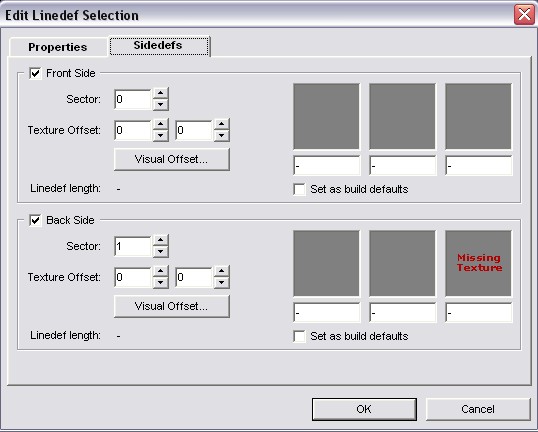The image size is (538, 432).
Task: Enable Back Side Set as build defaults
Action: click(299, 336)
